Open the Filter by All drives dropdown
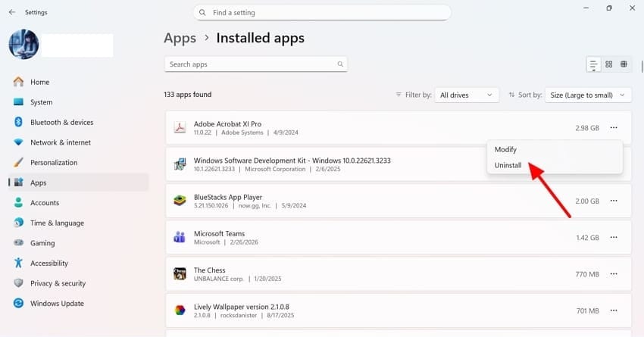The height and width of the screenshot is (337, 644). [x=467, y=95]
